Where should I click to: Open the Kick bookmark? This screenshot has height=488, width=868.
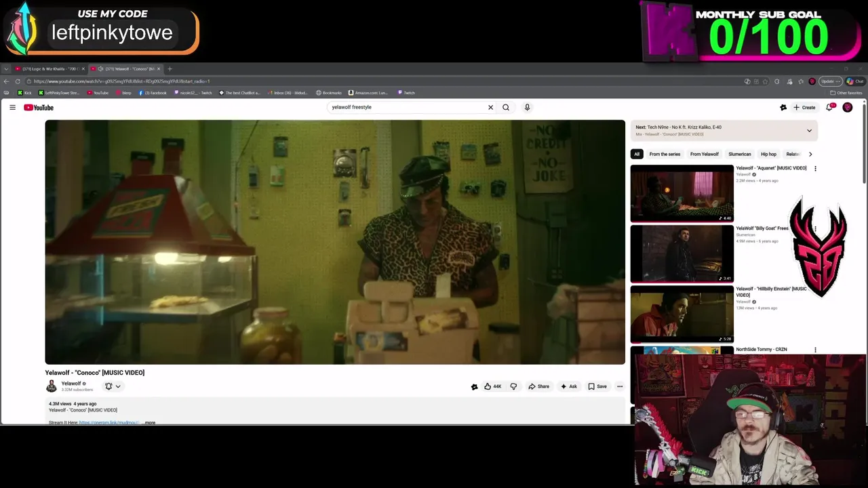24,93
